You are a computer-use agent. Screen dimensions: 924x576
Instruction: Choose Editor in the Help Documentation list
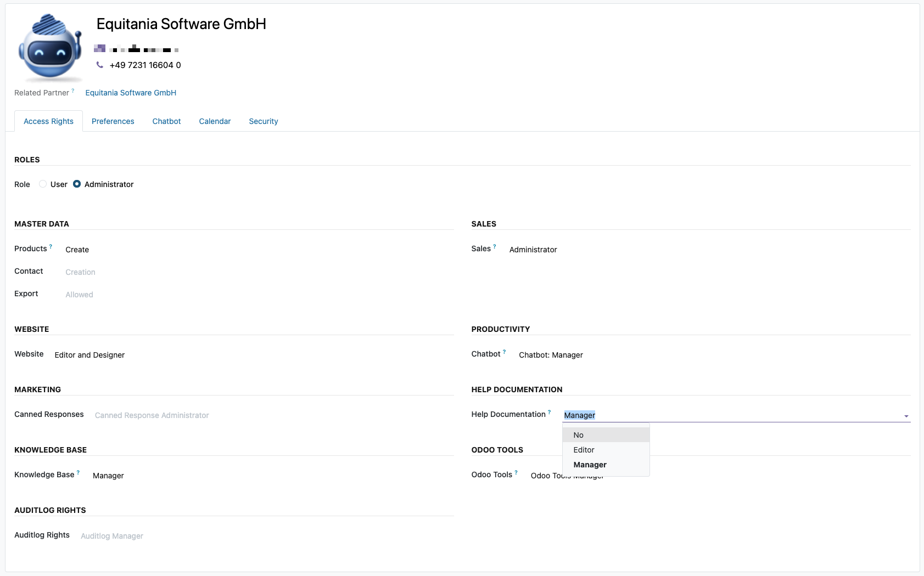[606, 450]
